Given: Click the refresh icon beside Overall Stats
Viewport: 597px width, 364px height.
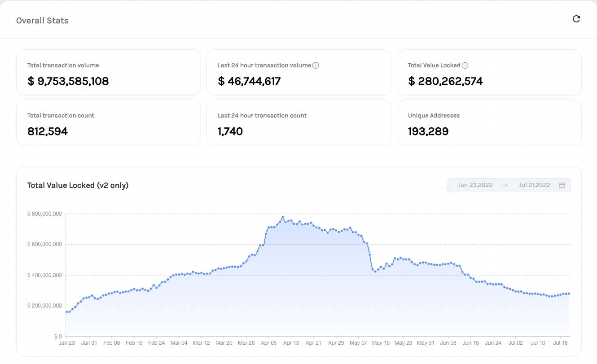Looking at the screenshot, I should 576,19.
